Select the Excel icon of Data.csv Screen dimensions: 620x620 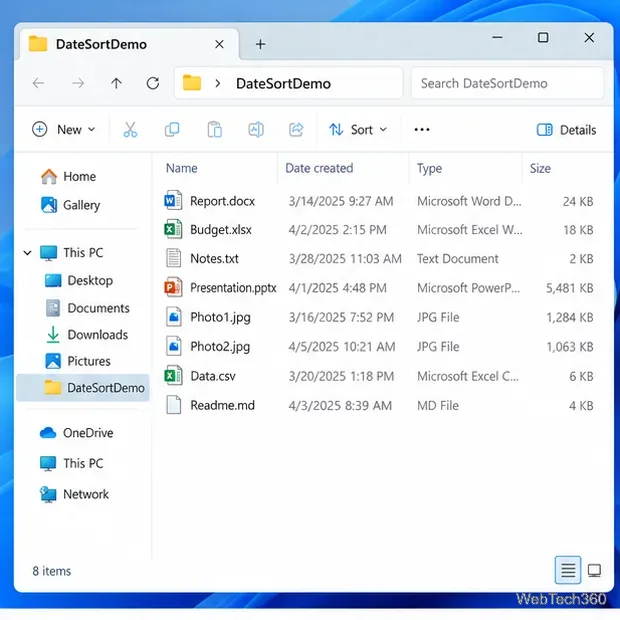point(173,375)
